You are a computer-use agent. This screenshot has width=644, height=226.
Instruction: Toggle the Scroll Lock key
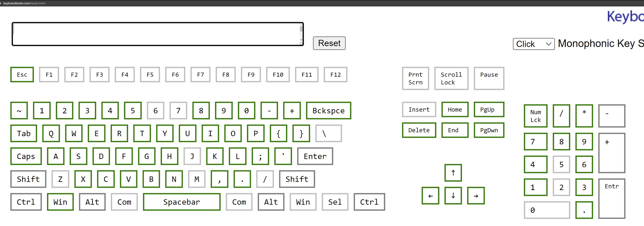[x=451, y=78]
